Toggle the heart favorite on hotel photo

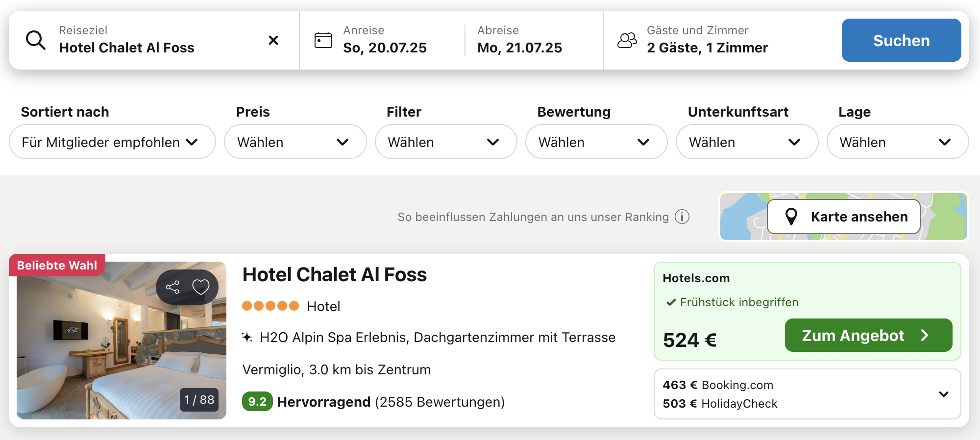pyautogui.click(x=200, y=287)
